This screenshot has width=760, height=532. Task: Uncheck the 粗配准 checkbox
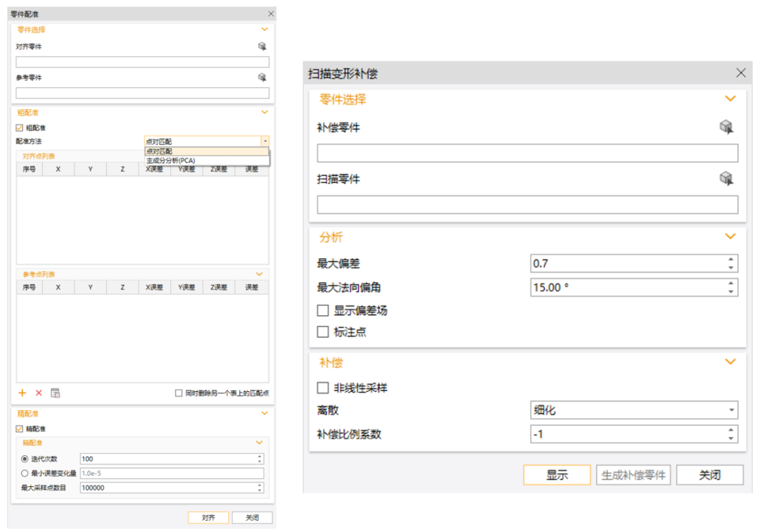pos(20,128)
